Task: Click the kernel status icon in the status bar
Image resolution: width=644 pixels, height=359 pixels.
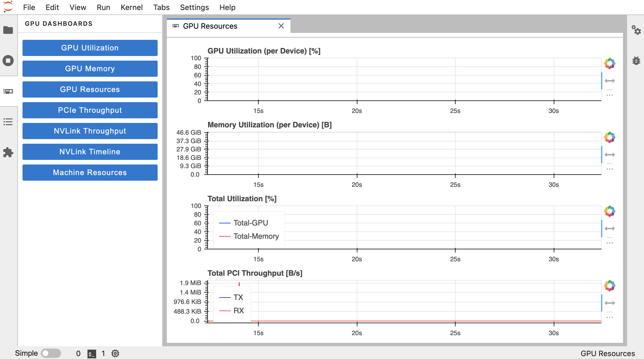Action: [x=115, y=353]
